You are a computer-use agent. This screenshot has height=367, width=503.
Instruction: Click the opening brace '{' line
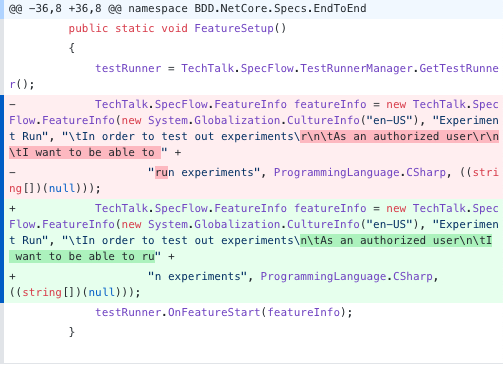[x=72, y=48]
